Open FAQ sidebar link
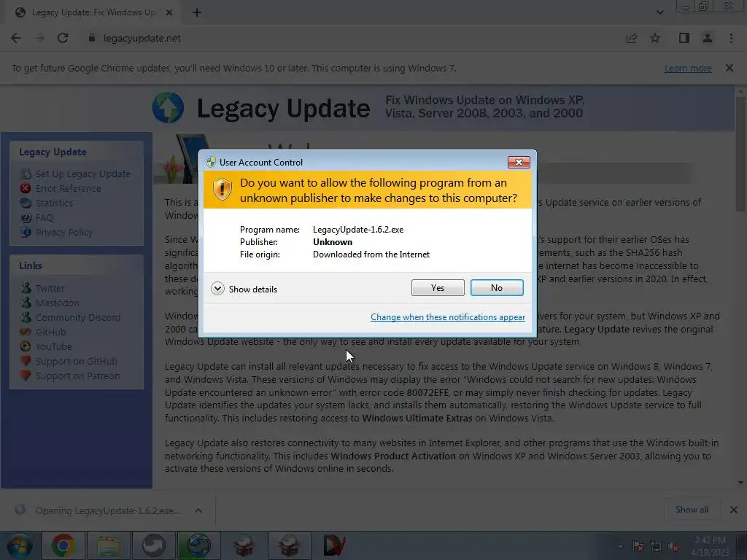Image resolution: width=747 pixels, height=560 pixels. pyautogui.click(x=44, y=217)
